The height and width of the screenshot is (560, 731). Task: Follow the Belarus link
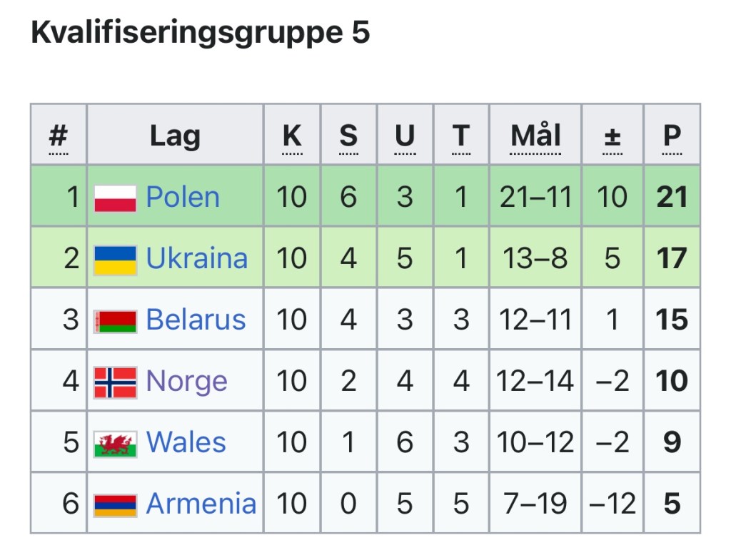coord(196,320)
